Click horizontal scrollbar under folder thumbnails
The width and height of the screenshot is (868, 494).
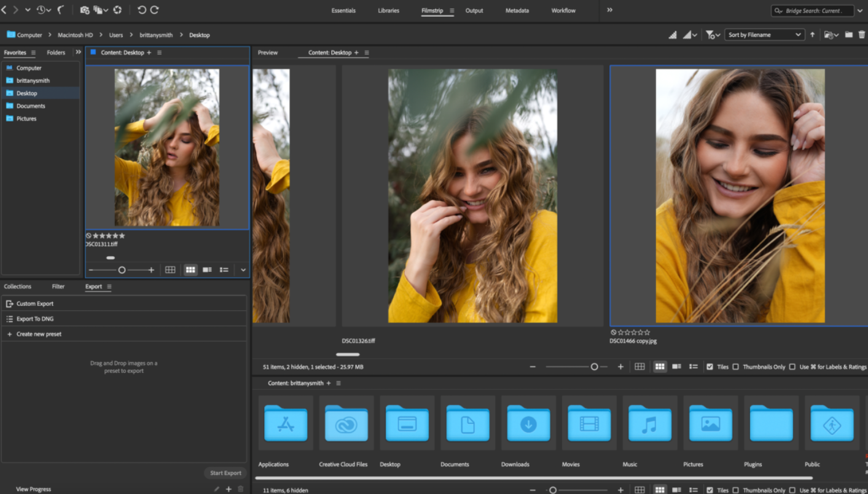point(534,477)
